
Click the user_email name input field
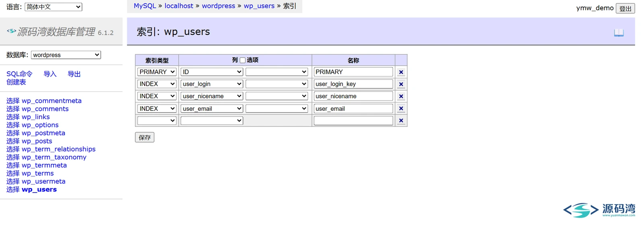coord(353,108)
